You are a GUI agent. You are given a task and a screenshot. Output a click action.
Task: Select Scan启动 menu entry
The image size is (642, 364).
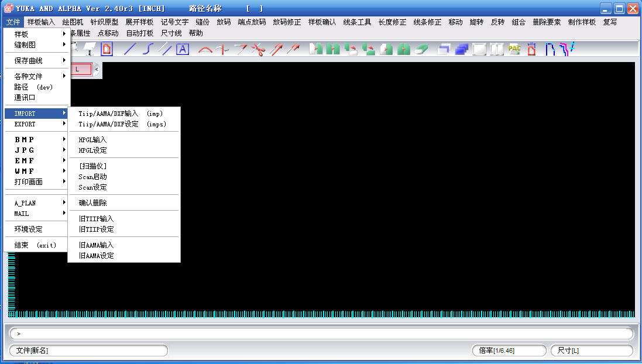pos(124,177)
